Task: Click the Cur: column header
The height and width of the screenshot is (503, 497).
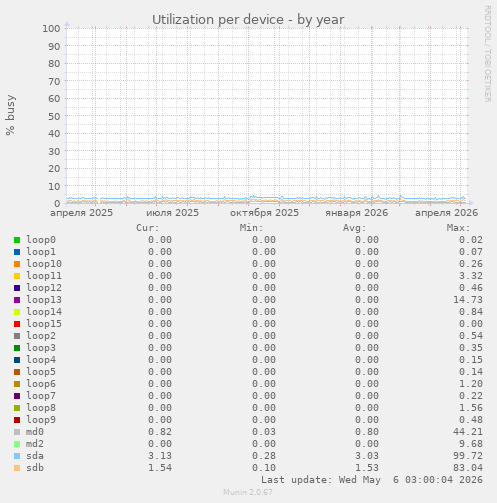Action: pos(148,228)
